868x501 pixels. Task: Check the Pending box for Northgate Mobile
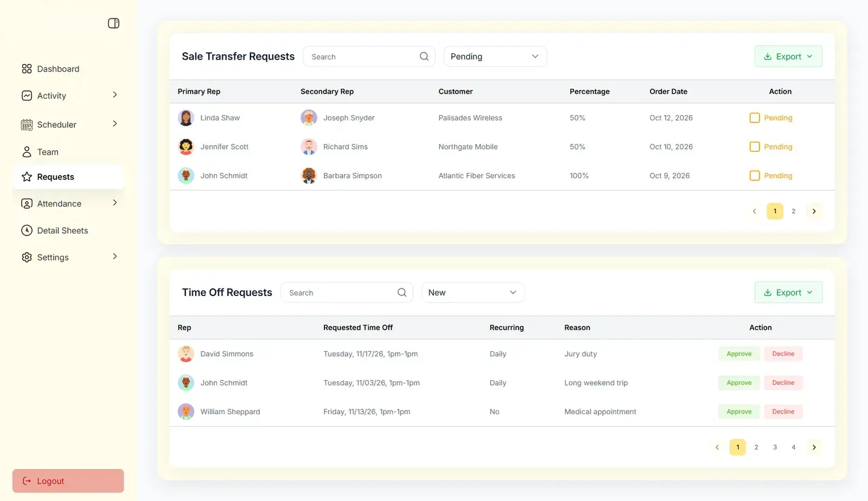(x=755, y=146)
